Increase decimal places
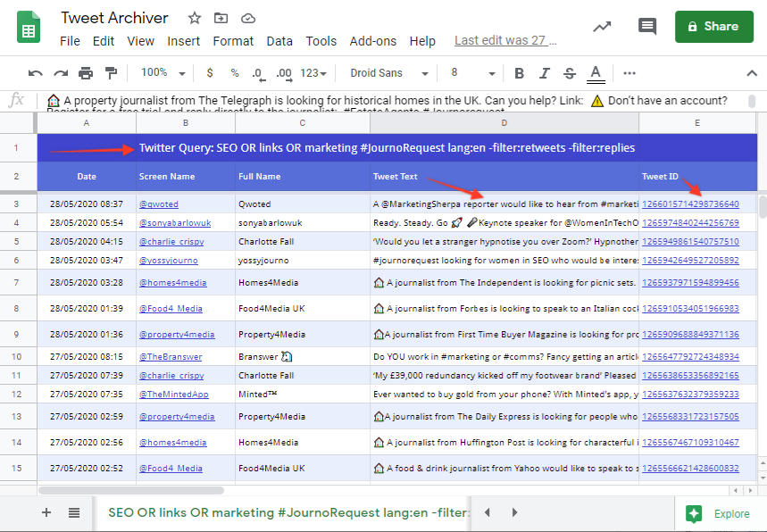This screenshot has height=532, width=767. click(284, 74)
